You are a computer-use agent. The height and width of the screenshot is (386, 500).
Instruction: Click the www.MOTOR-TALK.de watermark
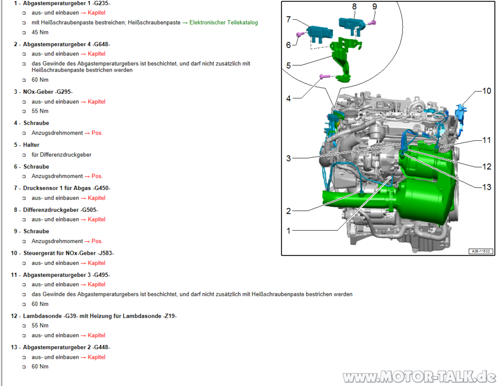point(419,377)
